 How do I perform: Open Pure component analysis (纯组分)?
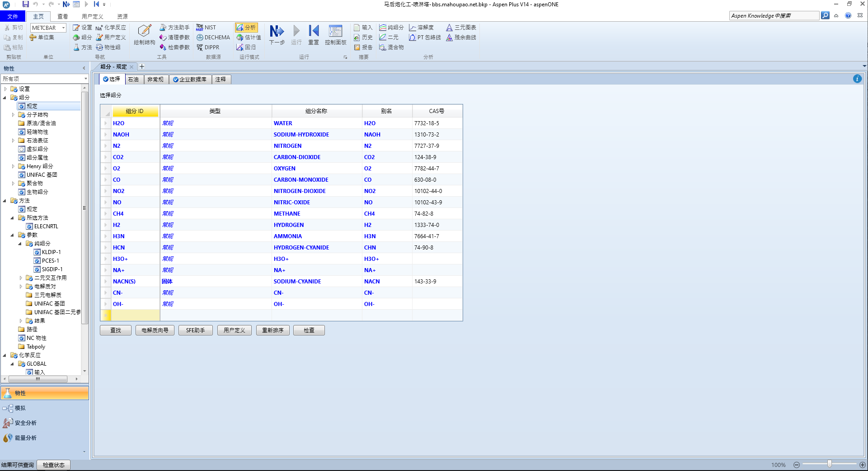391,28
